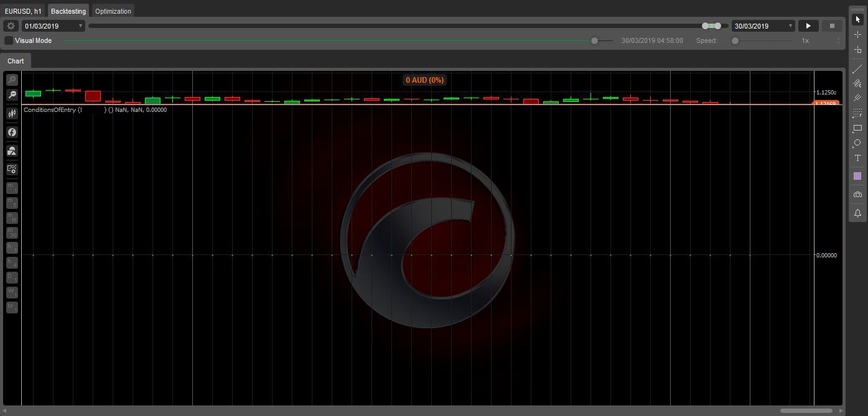The image size is (868, 416).
Task: Select the crosshair tool
Action: (857, 35)
